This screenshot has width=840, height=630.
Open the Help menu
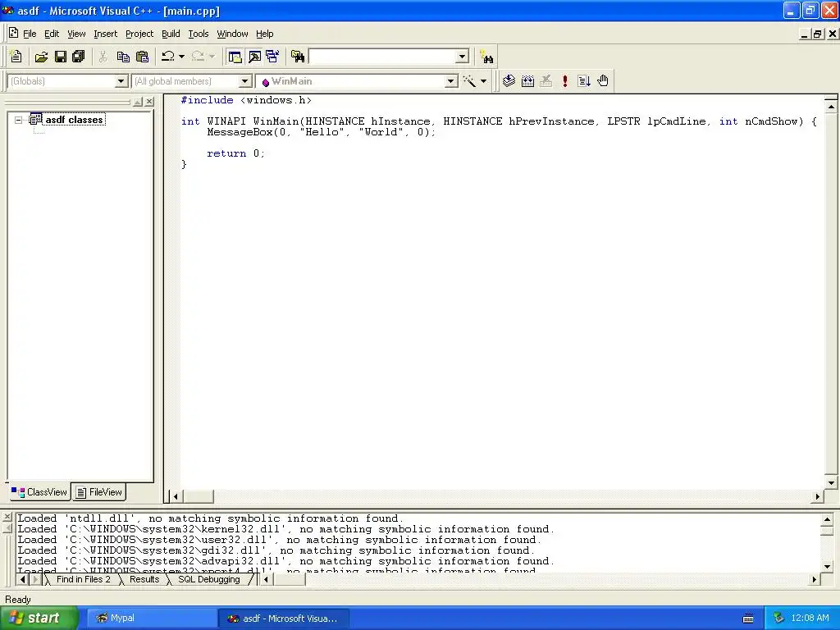(265, 34)
